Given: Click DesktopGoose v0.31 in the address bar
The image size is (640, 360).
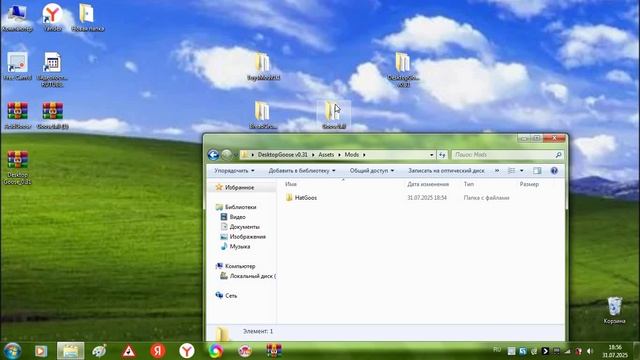Looking at the screenshot, I should click(x=282, y=155).
